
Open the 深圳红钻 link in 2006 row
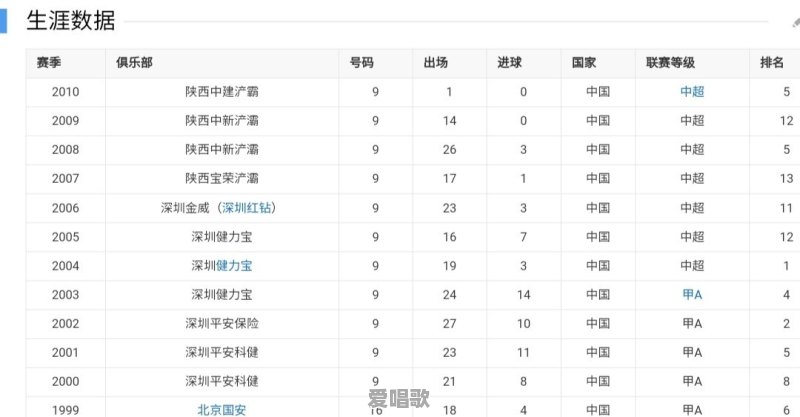pyautogui.click(x=246, y=208)
